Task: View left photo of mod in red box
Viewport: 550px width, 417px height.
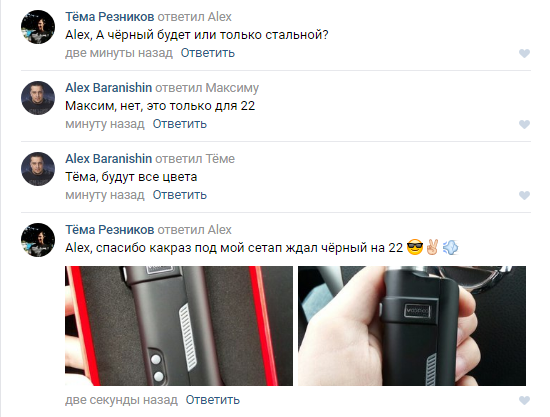Action: (x=179, y=326)
